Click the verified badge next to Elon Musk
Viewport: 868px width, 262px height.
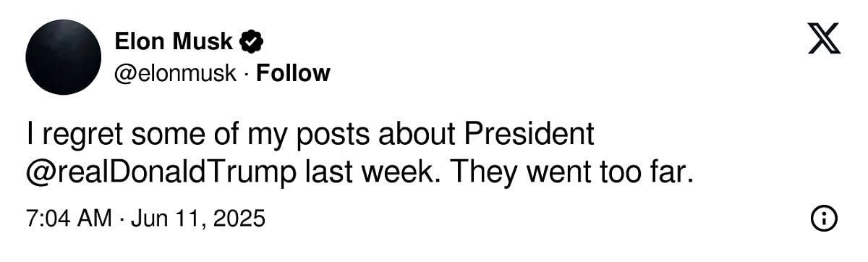251,42
